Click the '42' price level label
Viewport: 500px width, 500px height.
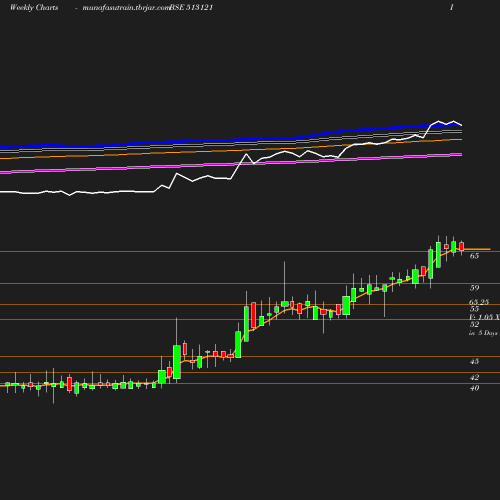tap(474, 377)
